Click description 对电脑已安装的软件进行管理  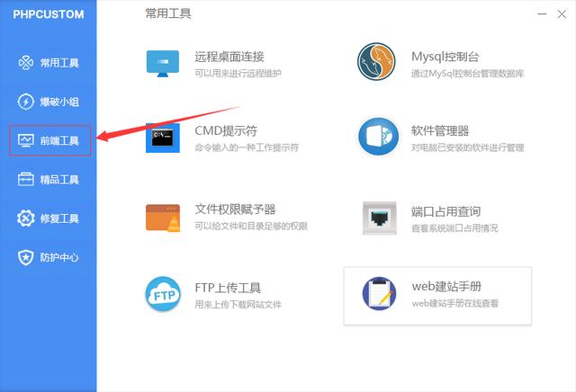coord(468,147)
